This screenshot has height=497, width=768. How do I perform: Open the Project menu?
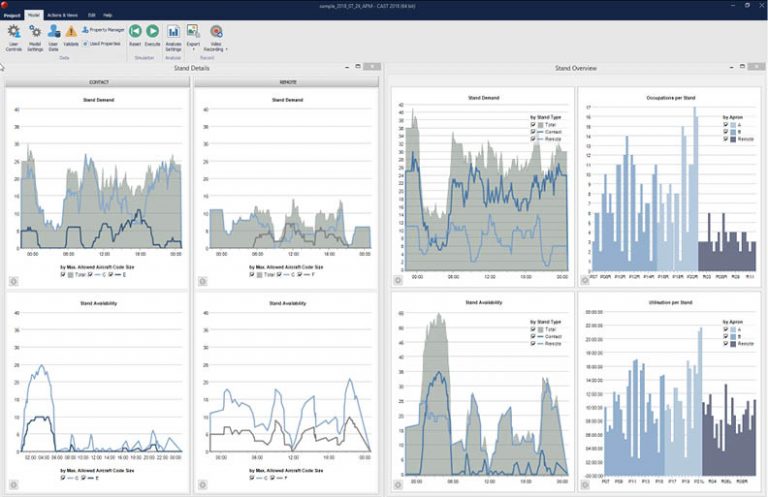(12, 16)
